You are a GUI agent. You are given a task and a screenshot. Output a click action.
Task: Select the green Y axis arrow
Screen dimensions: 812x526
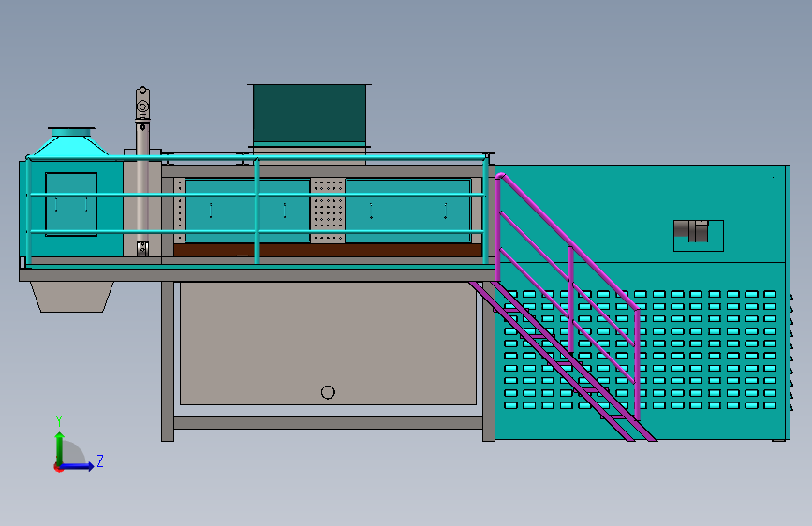[60, 447]
